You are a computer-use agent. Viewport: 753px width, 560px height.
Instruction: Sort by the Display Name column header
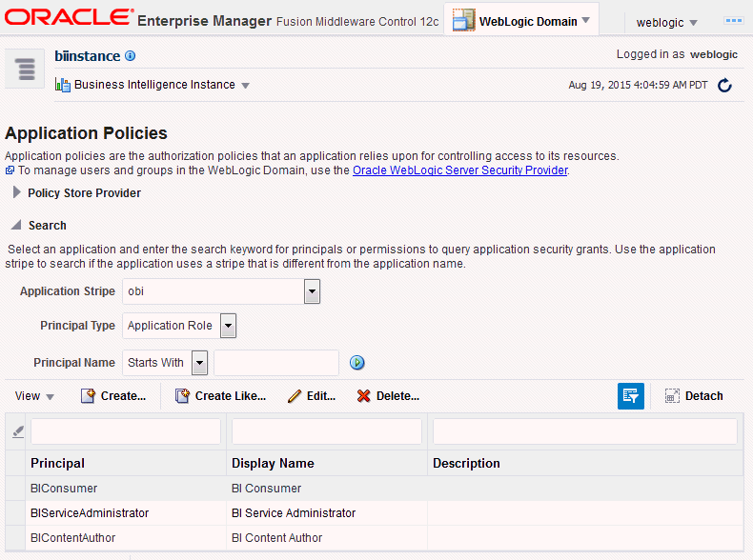click(x=327, y=463)
